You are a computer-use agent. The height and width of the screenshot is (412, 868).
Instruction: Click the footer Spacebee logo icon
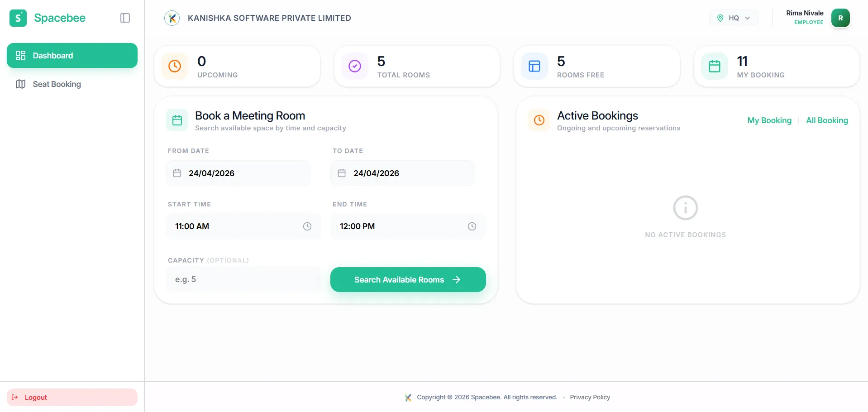408,398
